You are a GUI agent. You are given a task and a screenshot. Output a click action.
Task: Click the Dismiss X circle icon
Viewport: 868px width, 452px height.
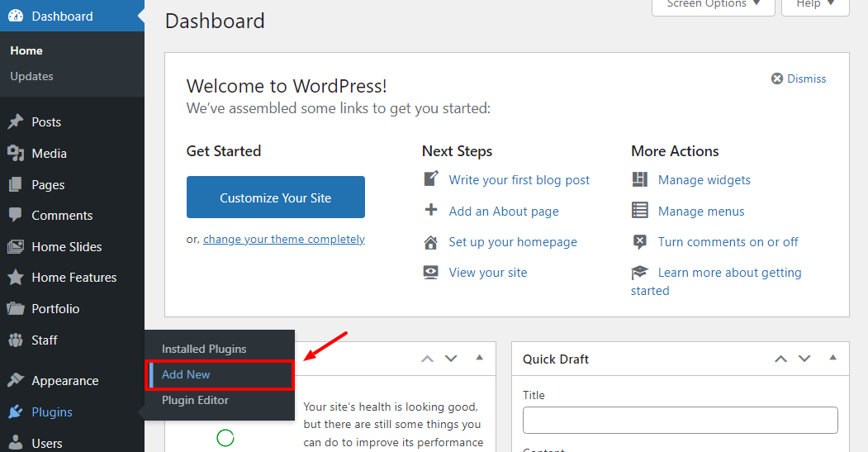click(777, 79)
